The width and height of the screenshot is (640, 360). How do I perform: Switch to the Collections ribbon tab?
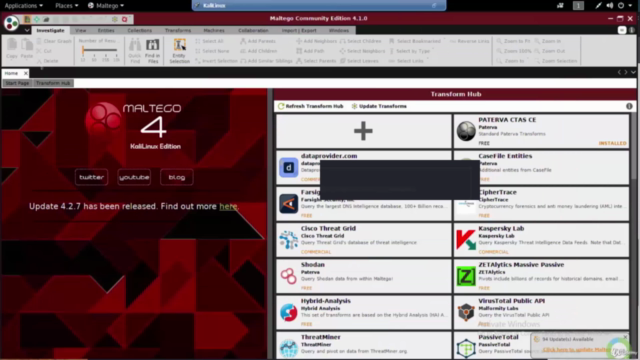(x=140, y=31)
